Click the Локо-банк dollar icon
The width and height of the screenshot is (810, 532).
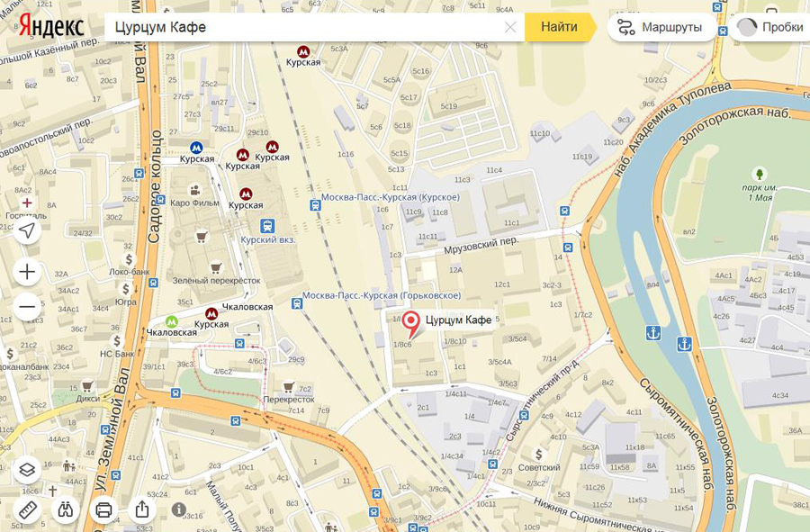pos(129,259)
